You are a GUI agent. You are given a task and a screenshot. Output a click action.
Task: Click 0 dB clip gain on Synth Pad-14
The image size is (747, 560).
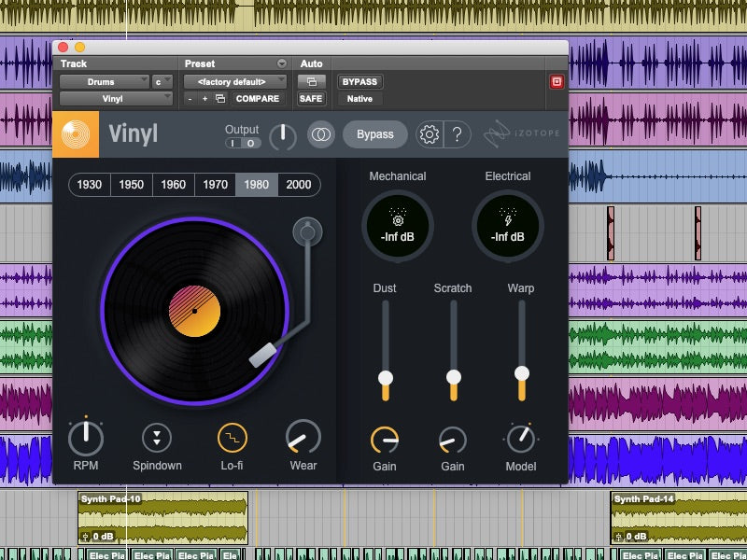click(x=631, y=537)
